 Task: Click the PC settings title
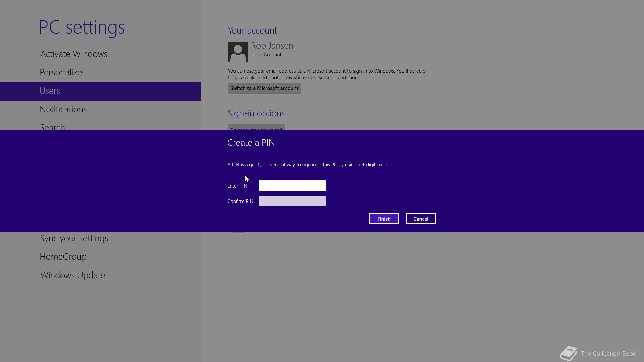[x=82, y=27]
